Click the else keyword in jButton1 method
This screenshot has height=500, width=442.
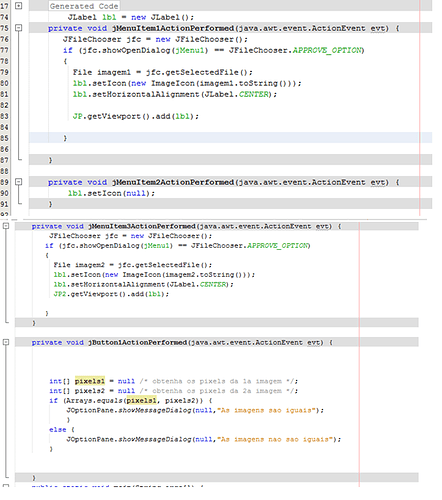58,430
